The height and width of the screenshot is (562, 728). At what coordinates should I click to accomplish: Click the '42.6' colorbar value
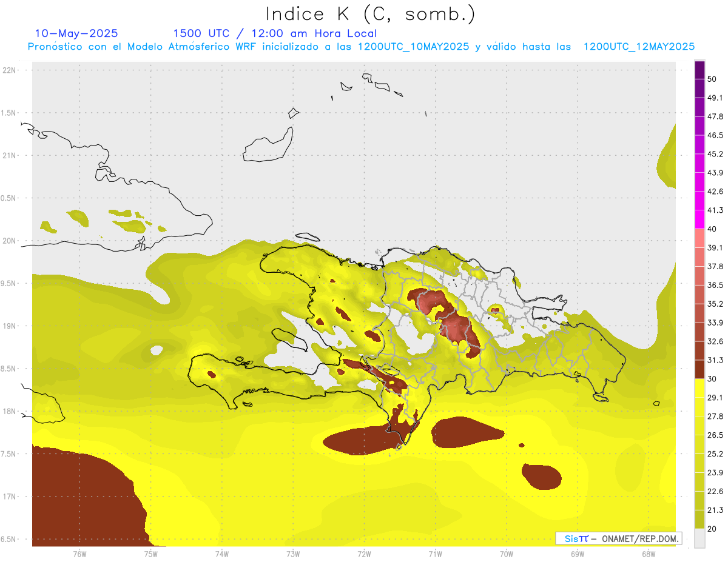point(715,192)
